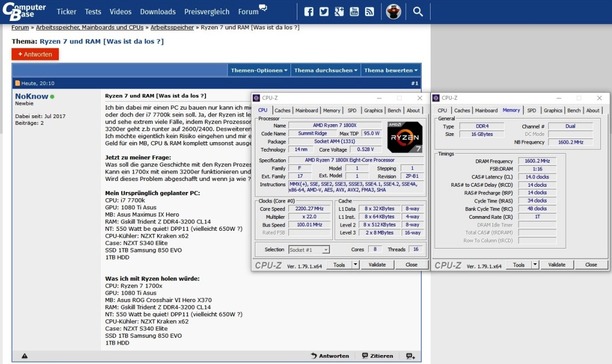
Task: Switch to About tab in the CPU window
Action: (x=413, y=111)
